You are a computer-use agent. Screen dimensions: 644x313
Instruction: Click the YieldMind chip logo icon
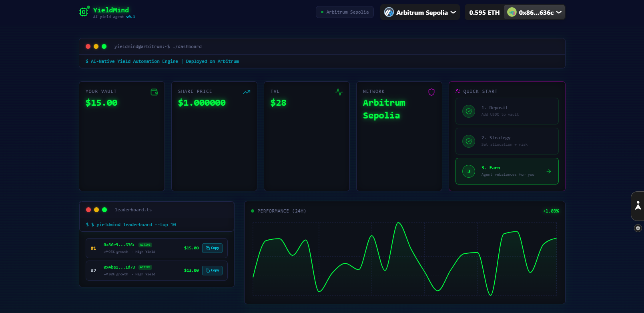(x=84, y=12)
